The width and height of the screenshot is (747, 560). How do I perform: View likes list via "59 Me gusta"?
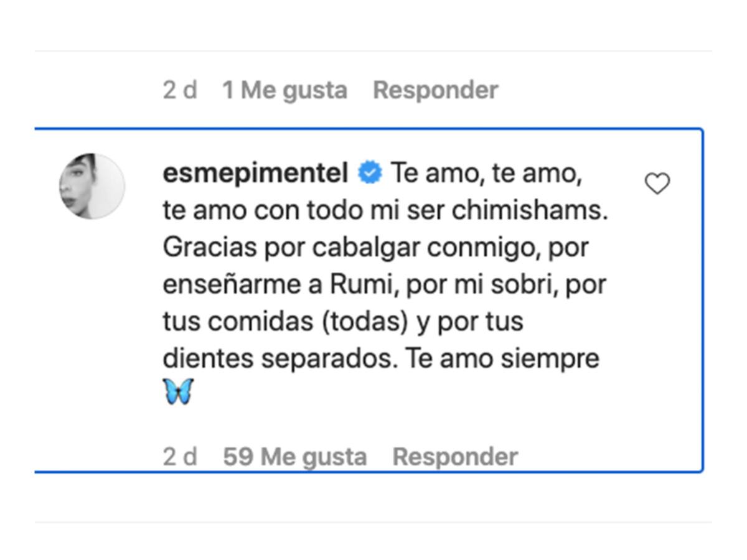pyautogui.click(x=295, y=457)
